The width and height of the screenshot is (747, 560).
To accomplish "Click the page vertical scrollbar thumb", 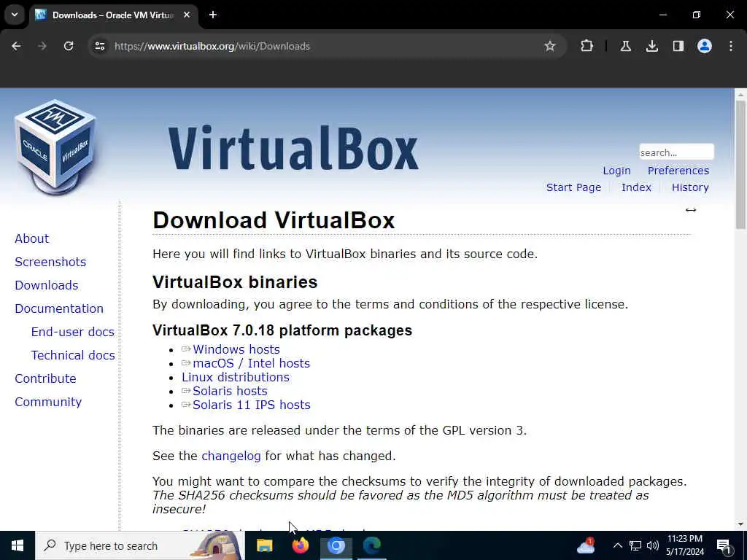I will pos(740,164).
